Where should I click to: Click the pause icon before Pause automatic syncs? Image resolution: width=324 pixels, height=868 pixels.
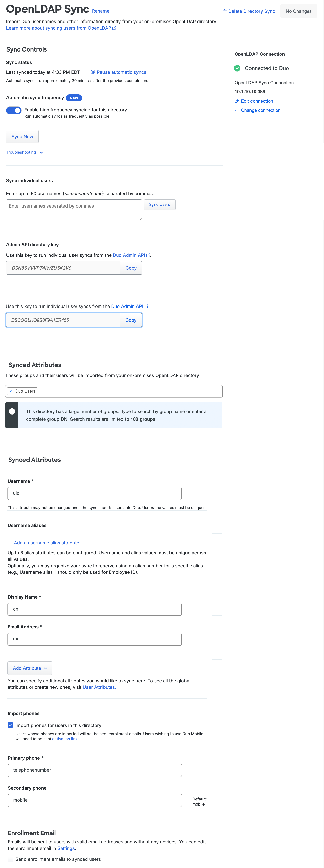click(x=93, y=72)
